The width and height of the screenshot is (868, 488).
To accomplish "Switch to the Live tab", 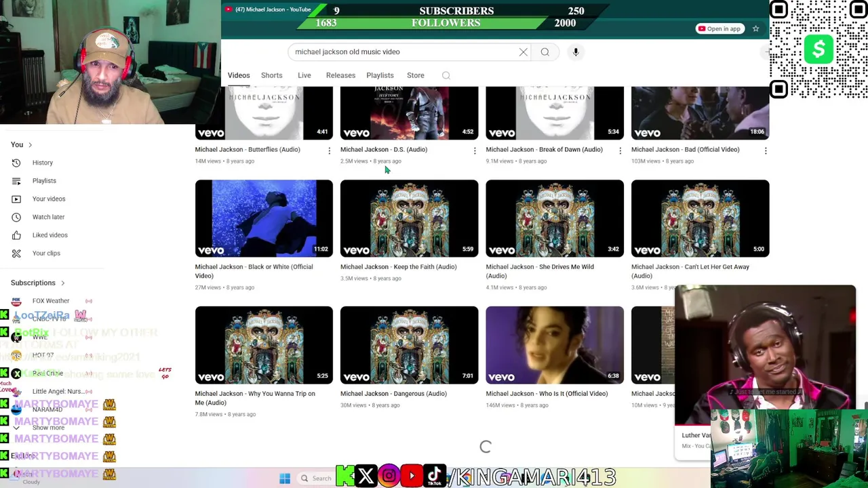I will tap(304, 75).
